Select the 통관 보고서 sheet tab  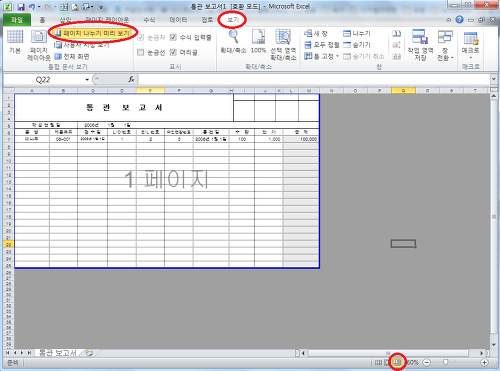coord(57,352)
